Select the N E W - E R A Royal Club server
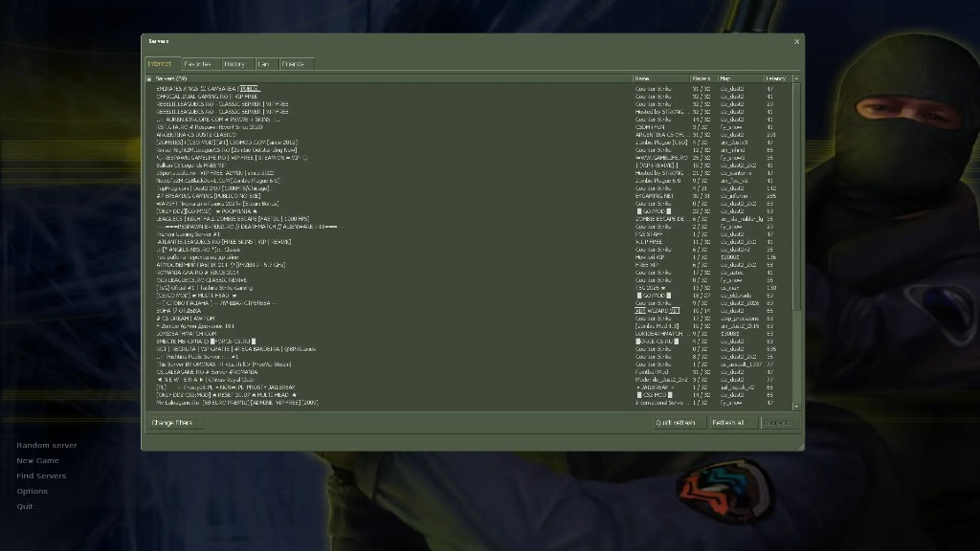Image resolution: width=980 pixels, height=551 pixels. [469, 380]
